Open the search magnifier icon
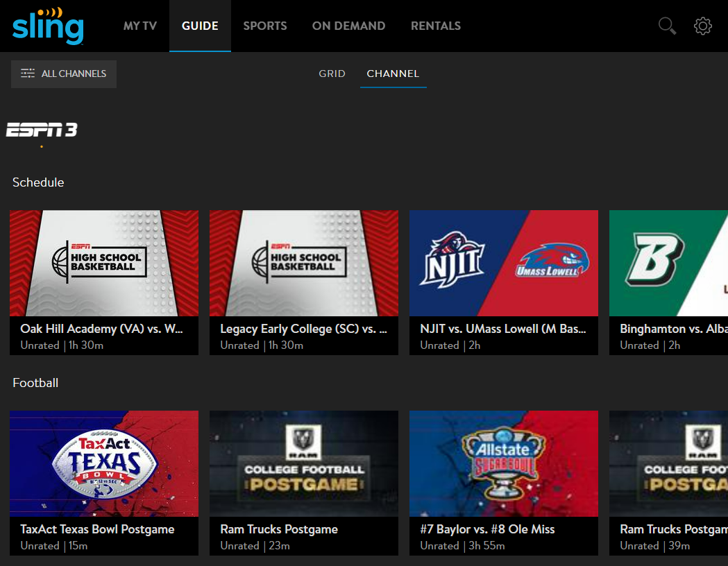 (667, 26)
